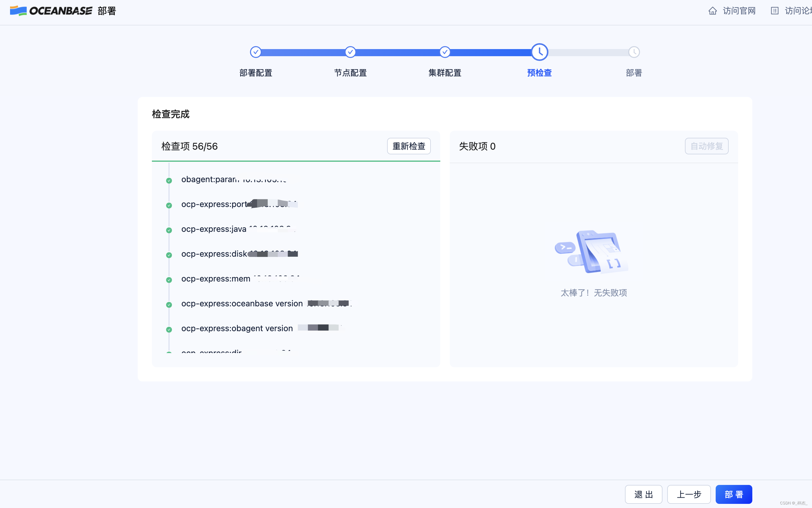
Task: Click 退出 button
Action: click(x=643, y=494)
